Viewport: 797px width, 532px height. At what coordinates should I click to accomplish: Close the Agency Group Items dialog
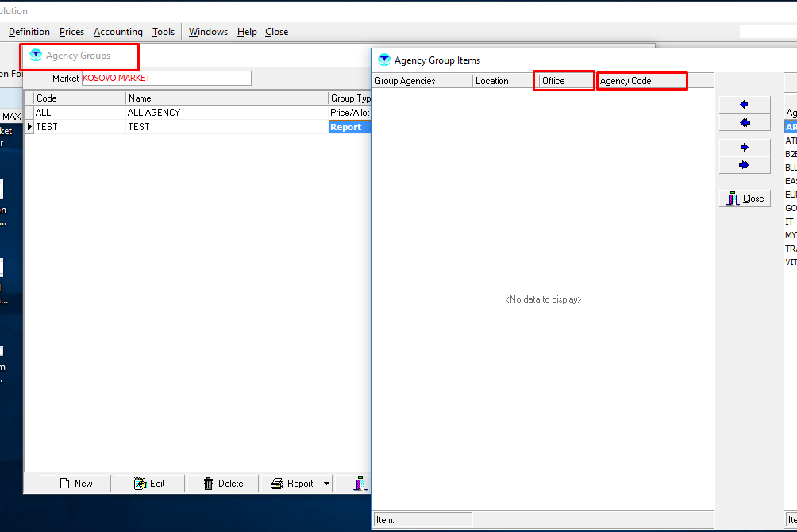click(x=745, y=199)
